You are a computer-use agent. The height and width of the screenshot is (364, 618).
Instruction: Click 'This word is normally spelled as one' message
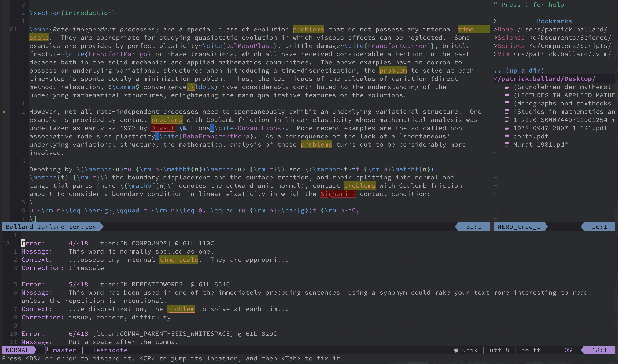[141, 251]
